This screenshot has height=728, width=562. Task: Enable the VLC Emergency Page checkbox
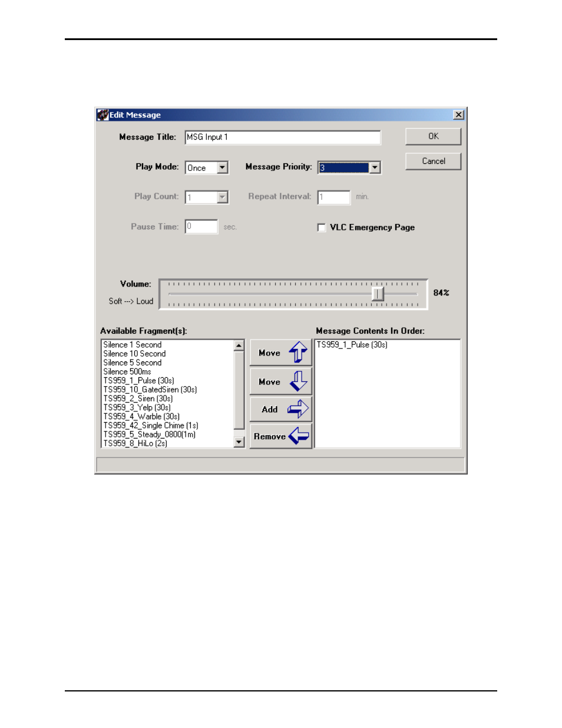click(x=322, y=228)
